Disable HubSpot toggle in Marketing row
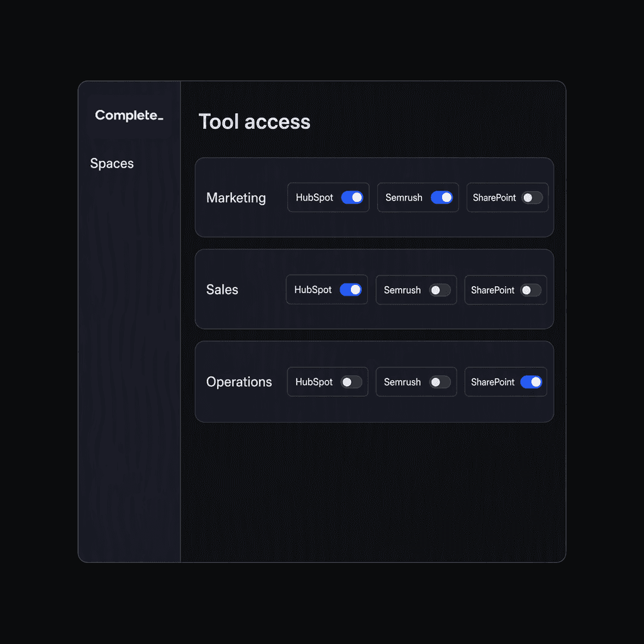 [352, 197]
